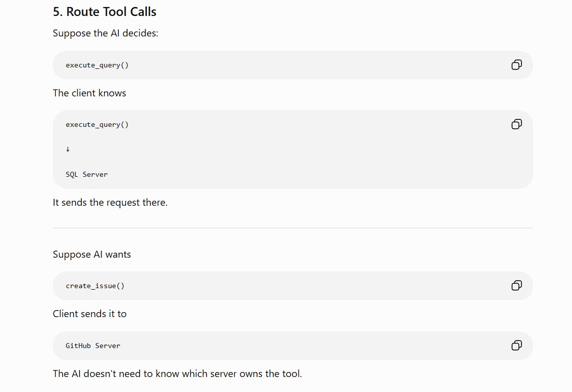Click the create_issue() code text
This screenshot has width=572, height=392.
point(95,286)
